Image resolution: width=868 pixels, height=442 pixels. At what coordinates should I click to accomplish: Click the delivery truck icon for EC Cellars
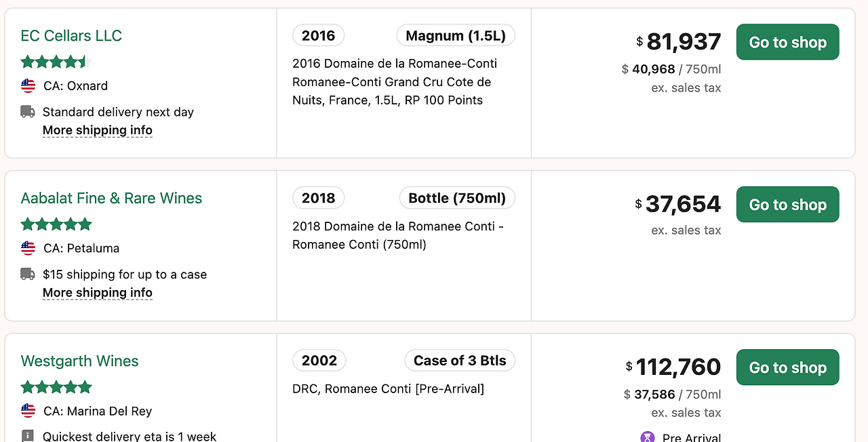tap(28, 112)
